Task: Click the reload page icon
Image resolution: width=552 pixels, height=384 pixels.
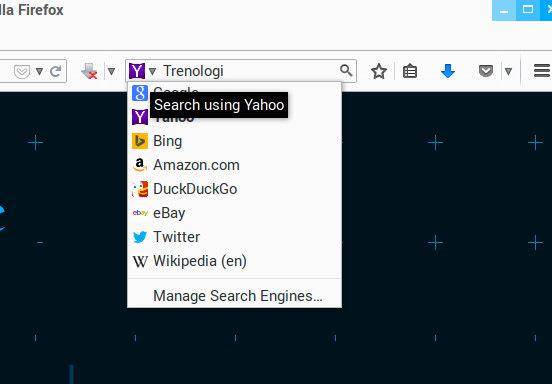Action: tap(55, 71)
